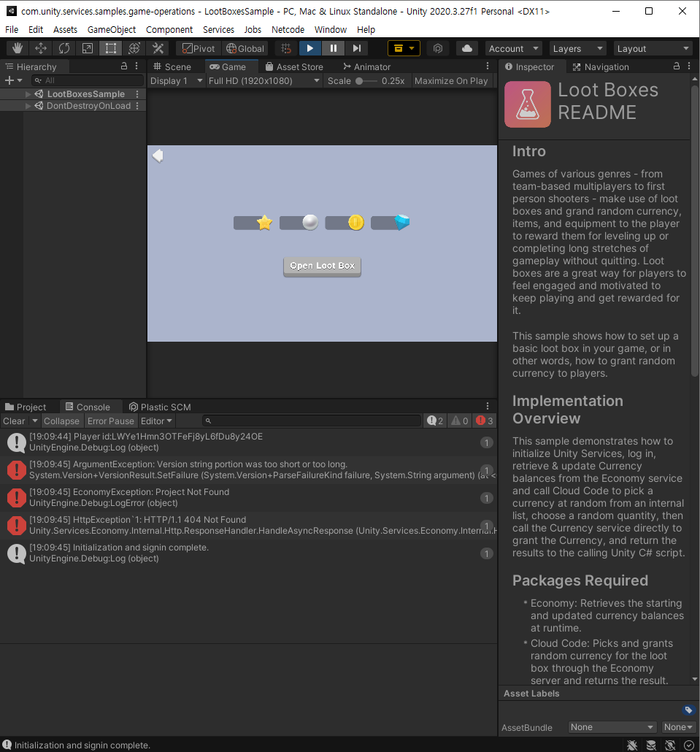Switch to the Plastic SCM tab

pyautogui.click(x=160, y=407)
